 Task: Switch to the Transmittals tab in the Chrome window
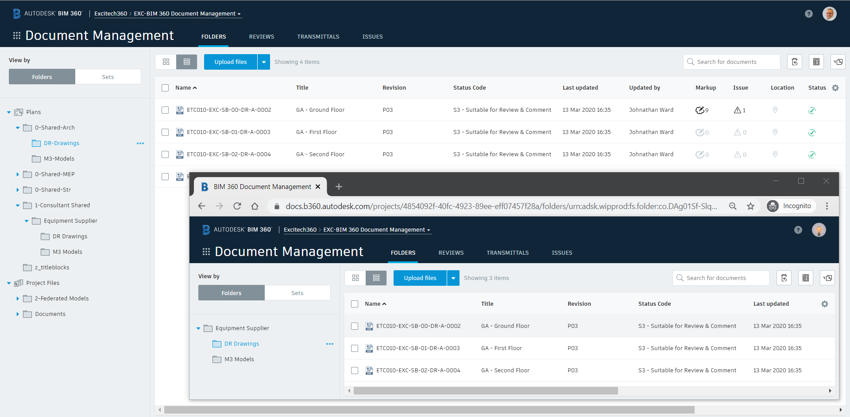click(507, 253)
